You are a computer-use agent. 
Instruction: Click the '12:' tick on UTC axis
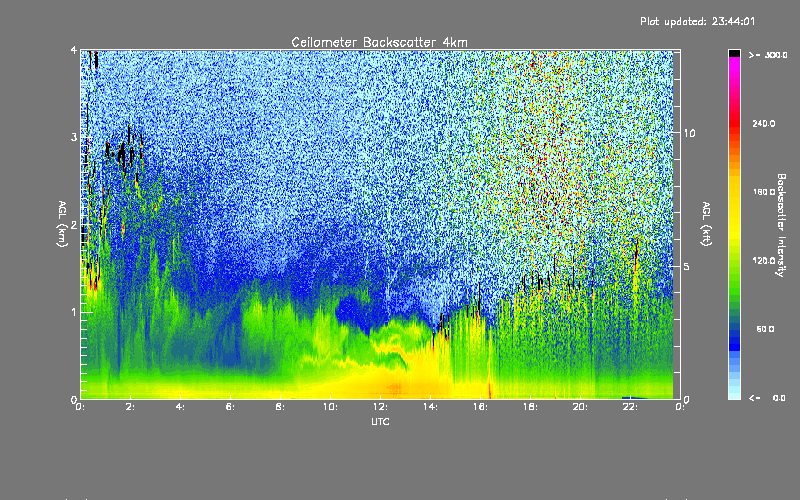point(380,407)
